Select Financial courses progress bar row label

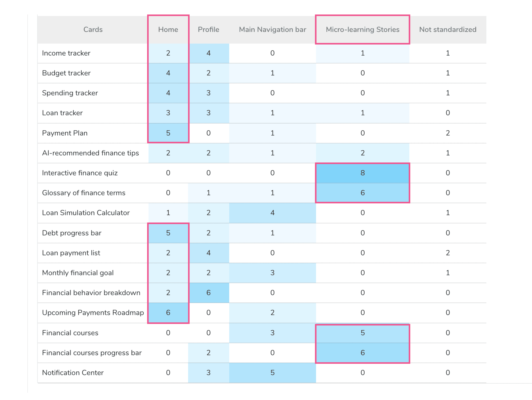pyautogui.click(x=92, y=352)
